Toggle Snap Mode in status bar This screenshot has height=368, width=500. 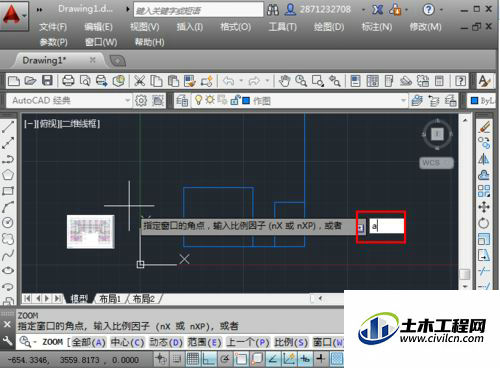point(177,359)
